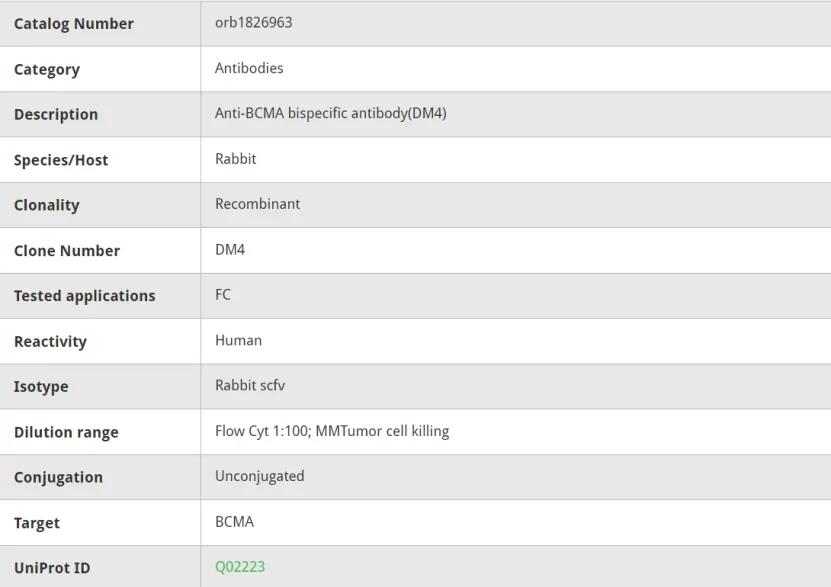Screen dimensions: 831x587
Task: Open the Q02223 UniProt ID link
Action: 240,567
